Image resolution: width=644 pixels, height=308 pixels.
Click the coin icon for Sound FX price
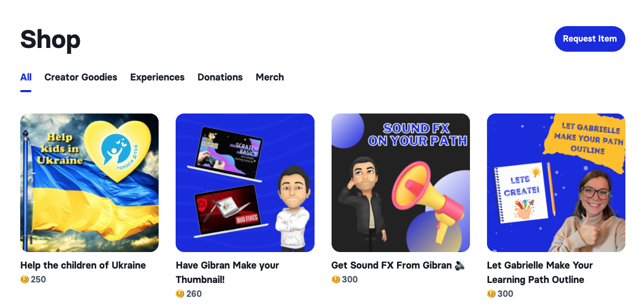(335, 279)
